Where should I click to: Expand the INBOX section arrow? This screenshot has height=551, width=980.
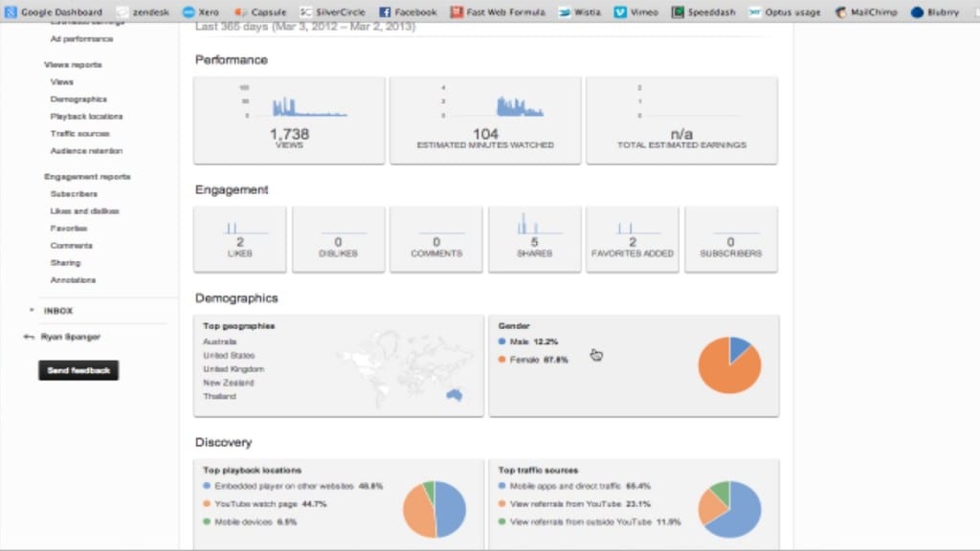coord(32,311)
